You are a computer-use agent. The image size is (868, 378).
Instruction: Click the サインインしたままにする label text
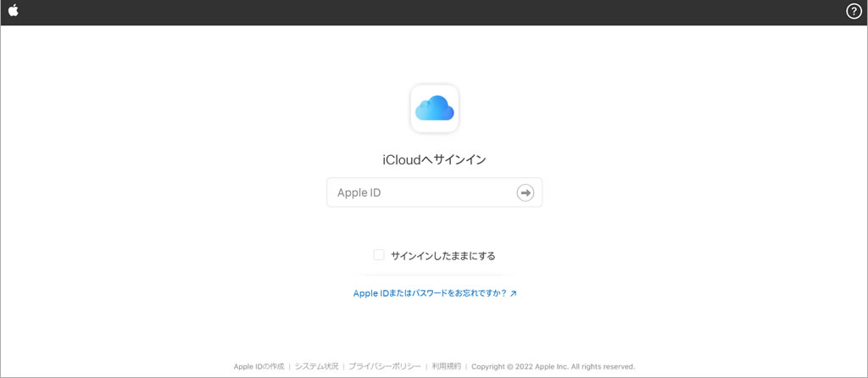pyautogui.click(x=442, y=255)
